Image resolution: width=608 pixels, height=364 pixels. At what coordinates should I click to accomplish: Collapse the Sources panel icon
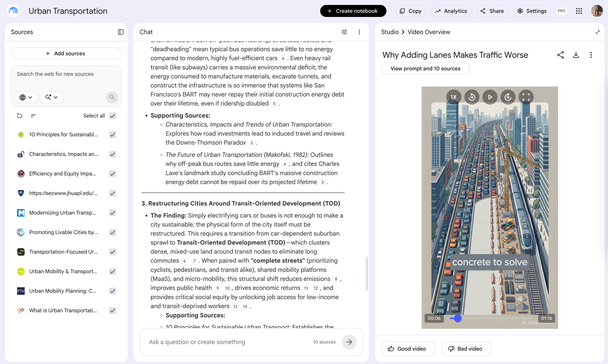coord(121,32)
